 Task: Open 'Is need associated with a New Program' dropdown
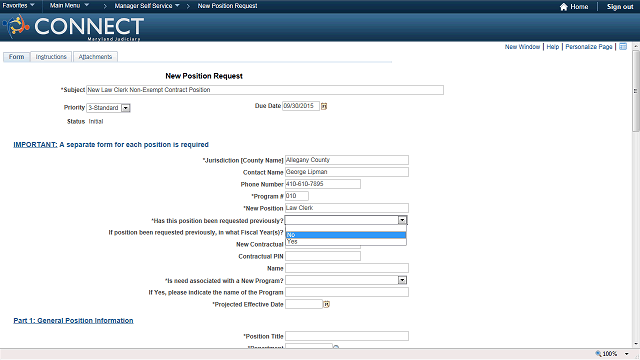(x=402, y=280)
